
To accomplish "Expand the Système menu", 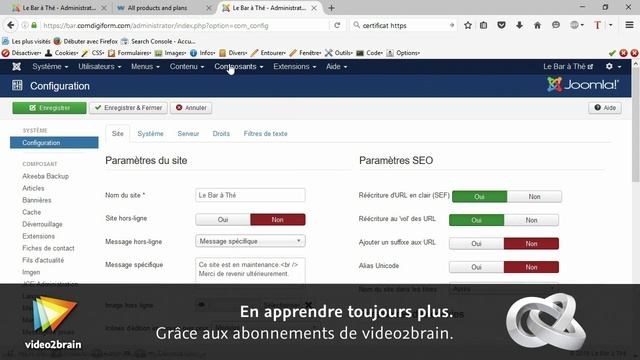I will tap(50, 67).
